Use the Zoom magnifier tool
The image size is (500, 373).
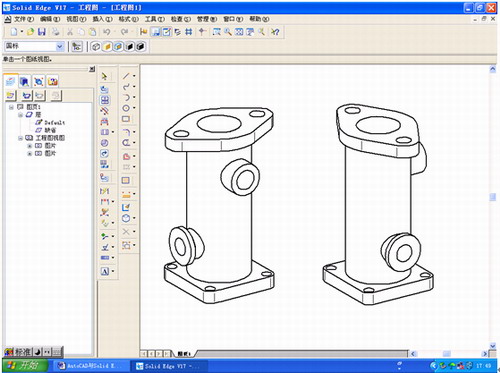coord(228,32)
